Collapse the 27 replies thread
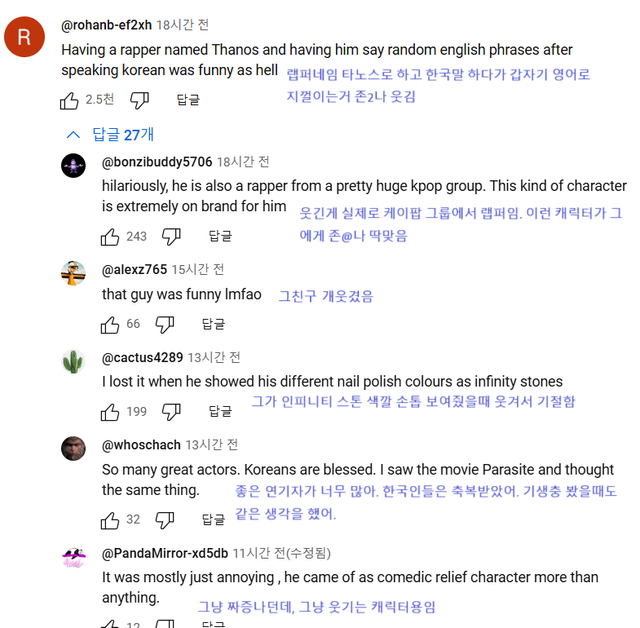The image size is (640, 628). (x=110, y=134)
